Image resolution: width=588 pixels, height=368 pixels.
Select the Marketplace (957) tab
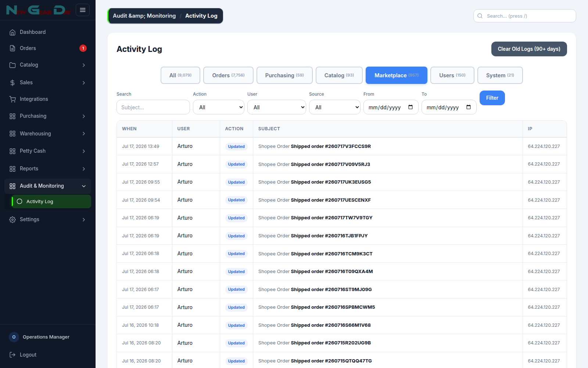397,75
